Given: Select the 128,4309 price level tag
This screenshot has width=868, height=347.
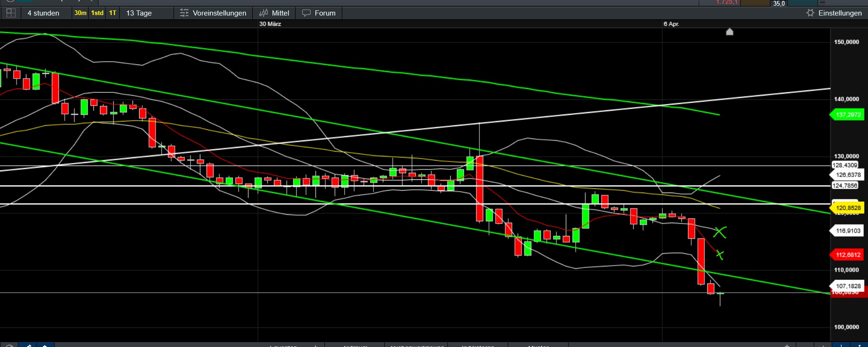Looking at the screenshot, I should [844, 165].
